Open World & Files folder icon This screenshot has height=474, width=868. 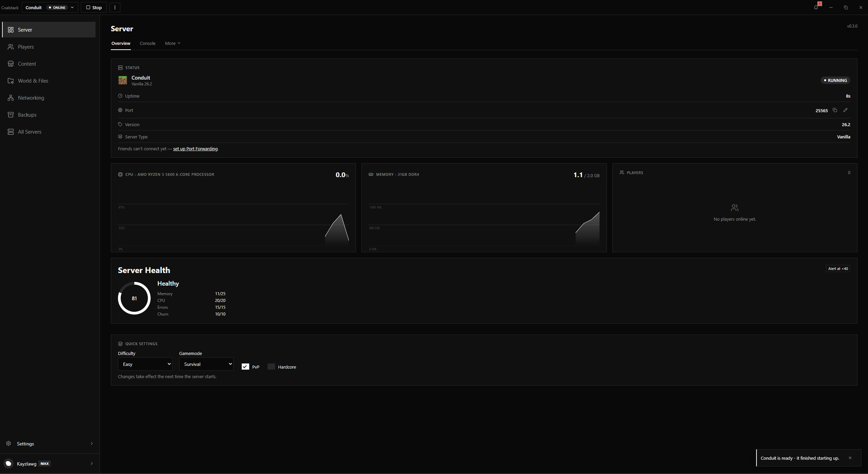(x=11, y=81)
